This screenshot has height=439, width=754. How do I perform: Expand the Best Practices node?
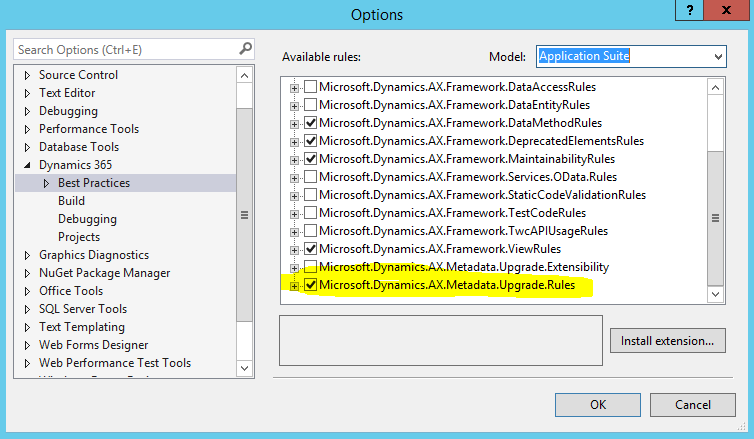[46, 183]
